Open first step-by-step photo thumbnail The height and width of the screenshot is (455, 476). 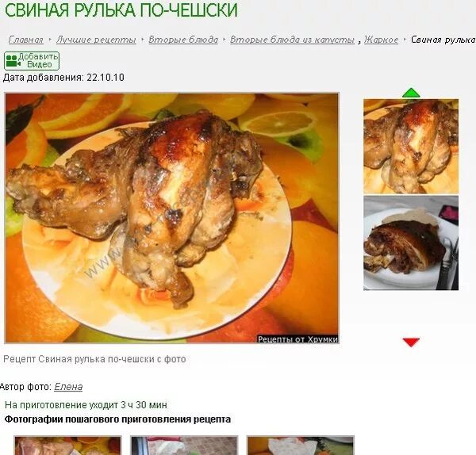coord(67,445)
